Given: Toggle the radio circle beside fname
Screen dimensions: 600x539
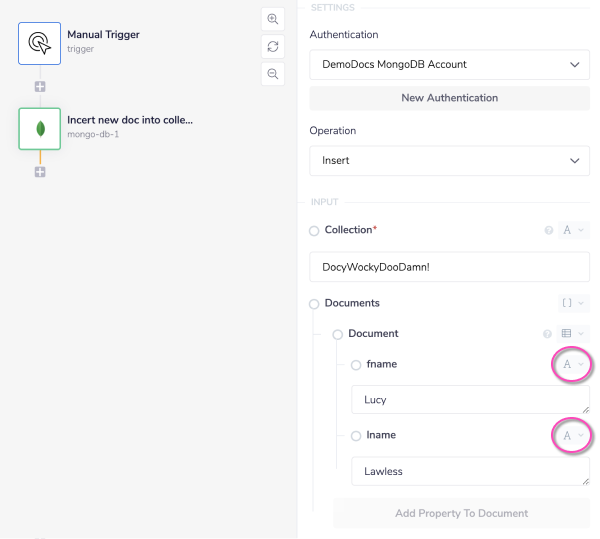Looking at the screenshot, I should [356, 365].
